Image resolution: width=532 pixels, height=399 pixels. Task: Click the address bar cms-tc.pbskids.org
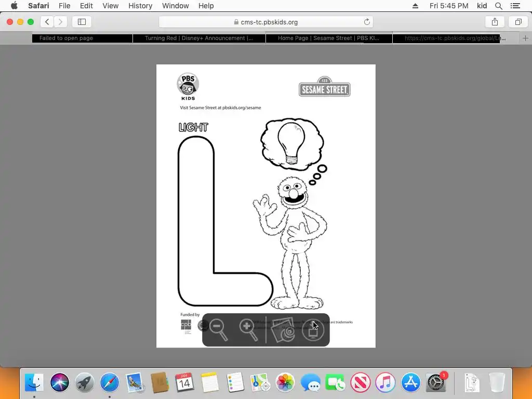point(266,22)
